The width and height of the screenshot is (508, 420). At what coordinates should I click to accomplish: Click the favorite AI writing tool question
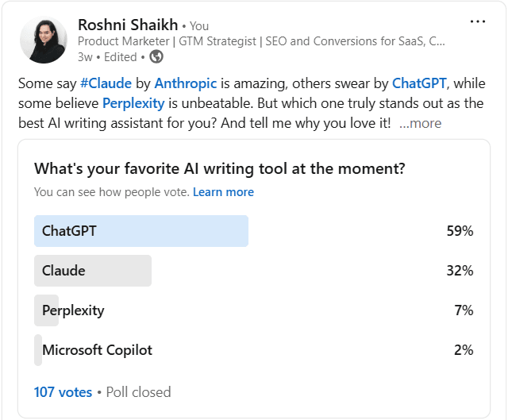(x=220, y=168)
